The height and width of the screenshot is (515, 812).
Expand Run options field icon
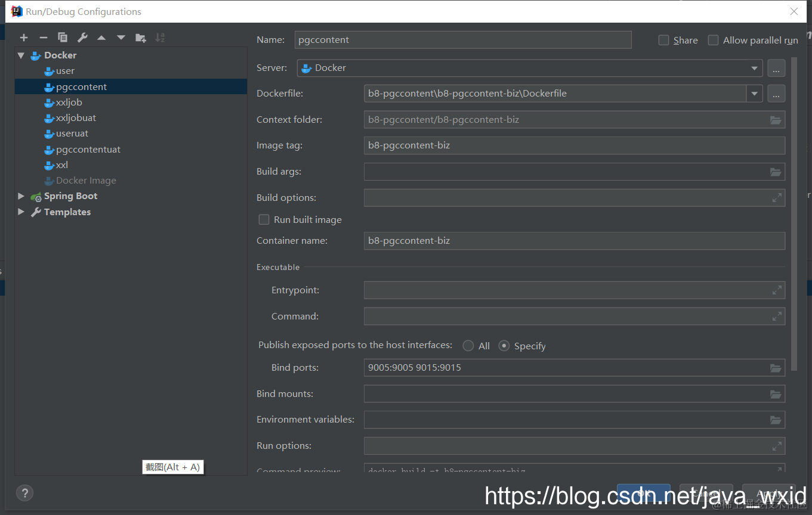point(777,446)
